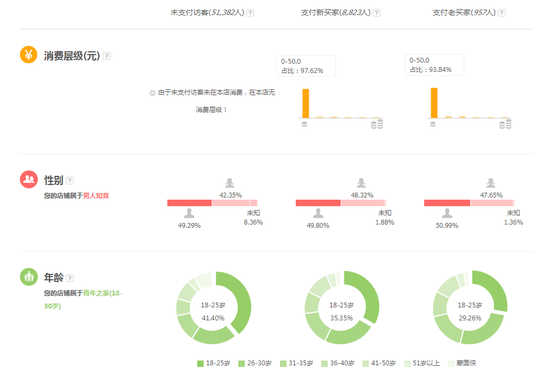
Task: Toggle 36-40岁 legend item
Action: coord(338,363)
